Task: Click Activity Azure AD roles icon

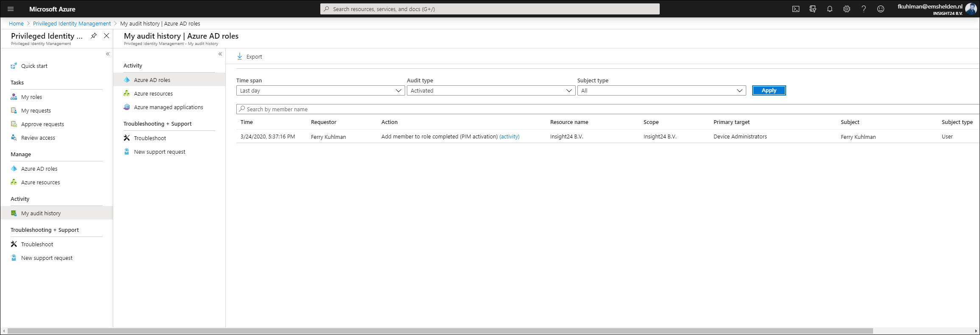Action: click(x=126, y=80)
